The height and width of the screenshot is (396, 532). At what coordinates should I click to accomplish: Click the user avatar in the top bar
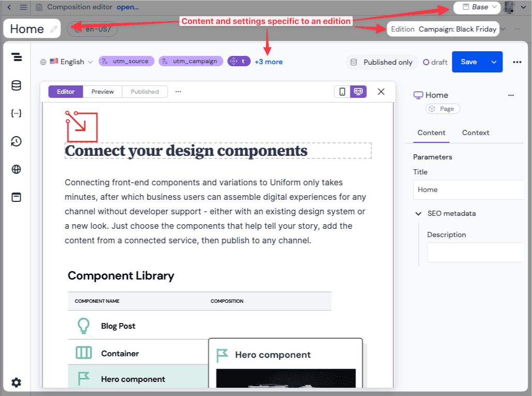(509, 7)
